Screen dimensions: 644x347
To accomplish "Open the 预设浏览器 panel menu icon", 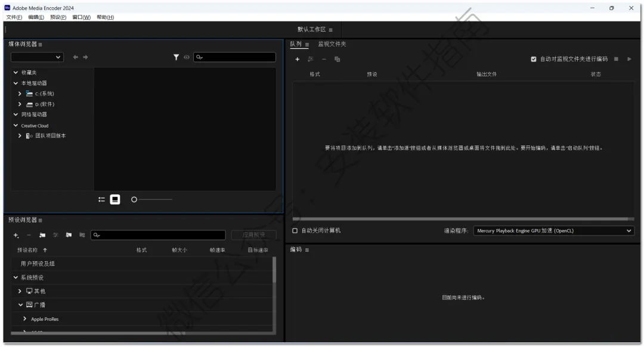I will pyautogui.click(x=41, y=221).
